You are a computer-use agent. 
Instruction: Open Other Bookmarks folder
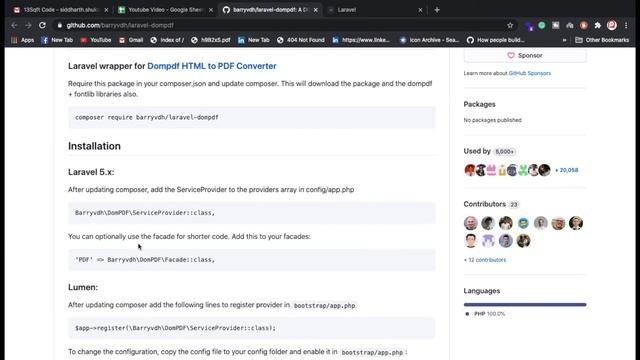[x=602, y=40]
